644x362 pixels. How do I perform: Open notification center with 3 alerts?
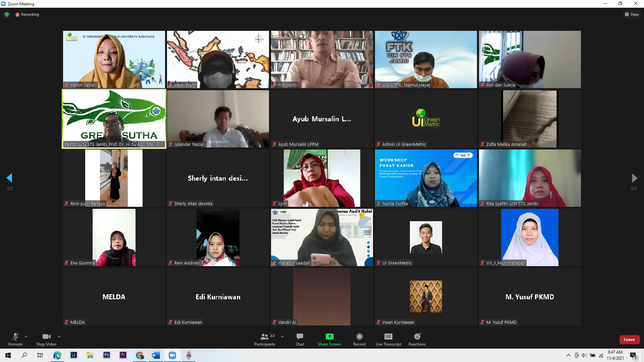point(633,356)
